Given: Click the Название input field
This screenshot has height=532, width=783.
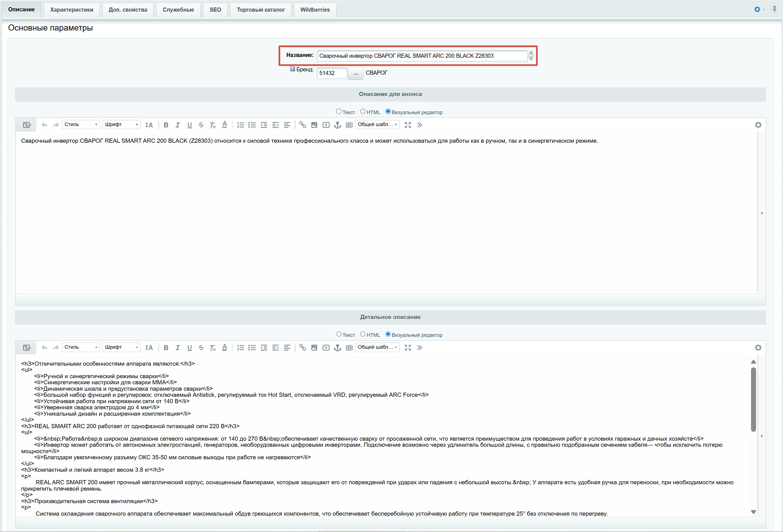Looking at the screenshot, I should point(422,56).
